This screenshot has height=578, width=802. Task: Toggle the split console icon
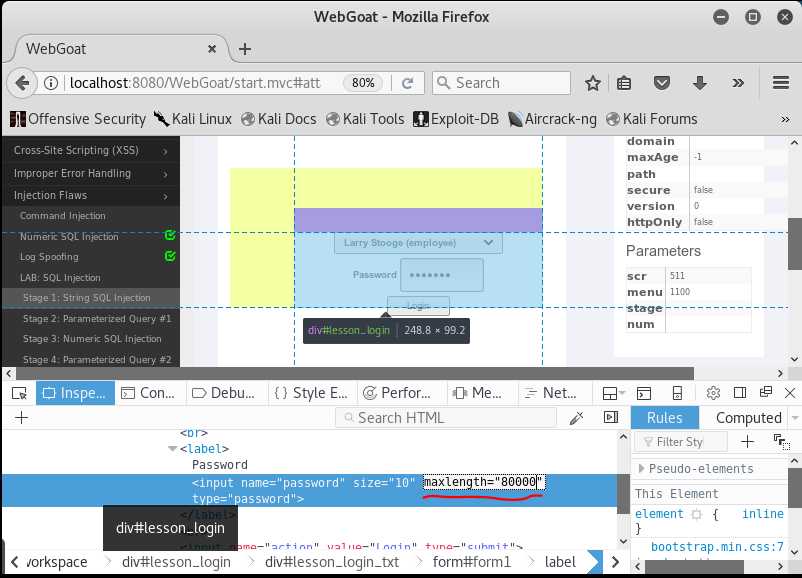click(644, 393)
